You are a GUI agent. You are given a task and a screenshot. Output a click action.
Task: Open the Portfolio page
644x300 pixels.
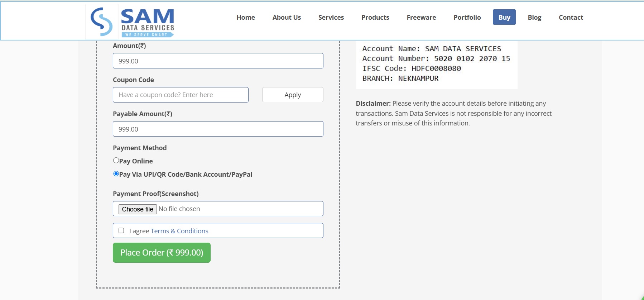(x=467, y=17)
